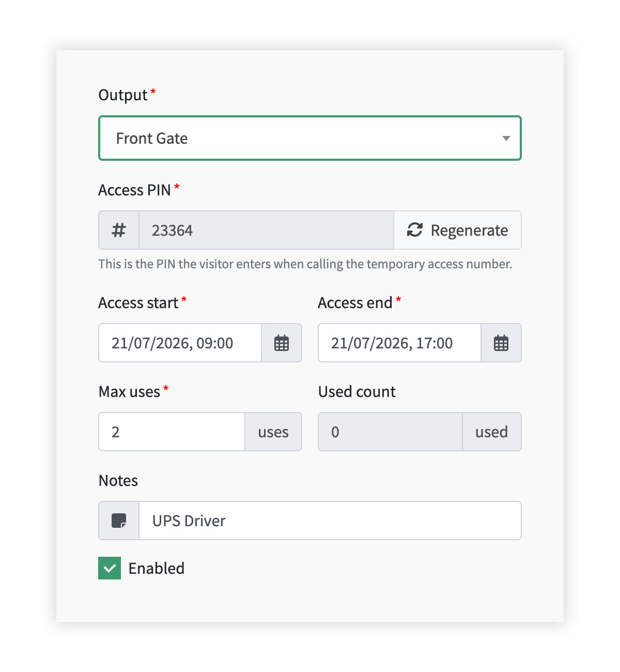Click the Output field label
Viewport: 620px width, 672px height.
point(123,95)
